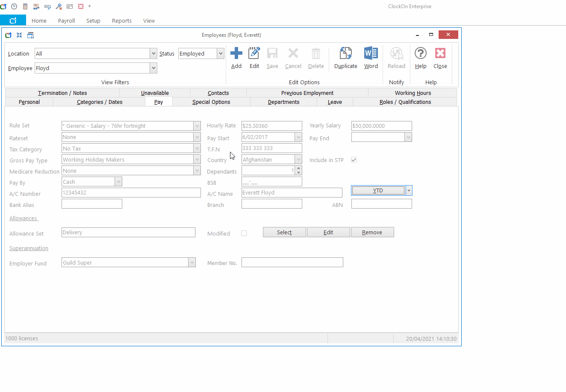Expand the Pay By dropdown showing Cash
Viewport: 566px width, 392px height.
click(x=118, y=182)
